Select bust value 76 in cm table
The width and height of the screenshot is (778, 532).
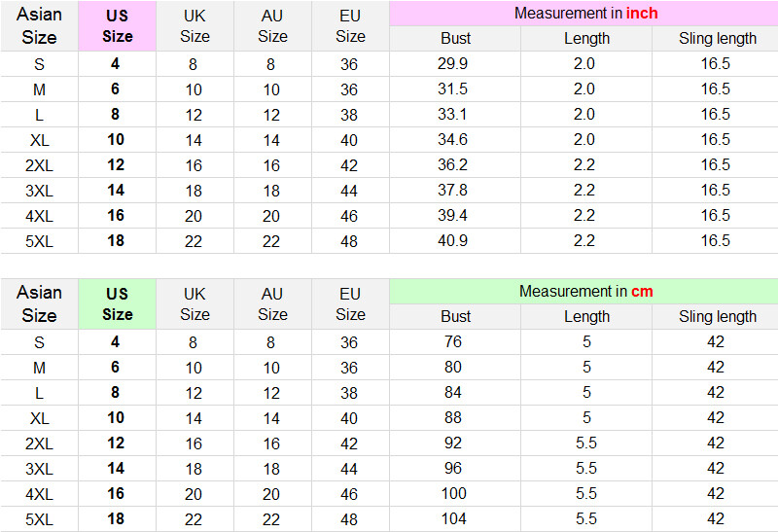(453, 341)
